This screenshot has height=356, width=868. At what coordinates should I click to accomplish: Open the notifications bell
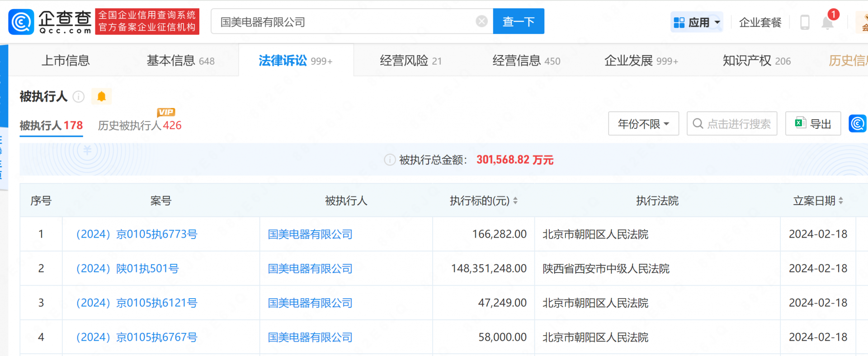coord(827,22)
